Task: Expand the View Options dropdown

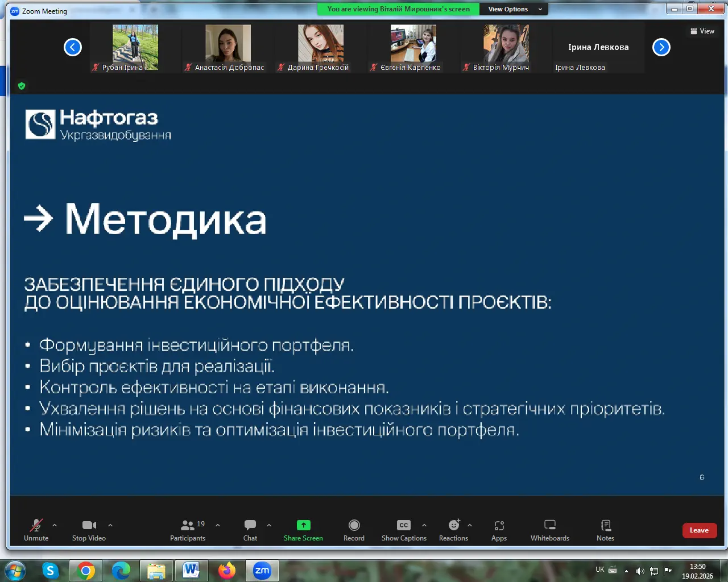Action: tap(515, 9)
